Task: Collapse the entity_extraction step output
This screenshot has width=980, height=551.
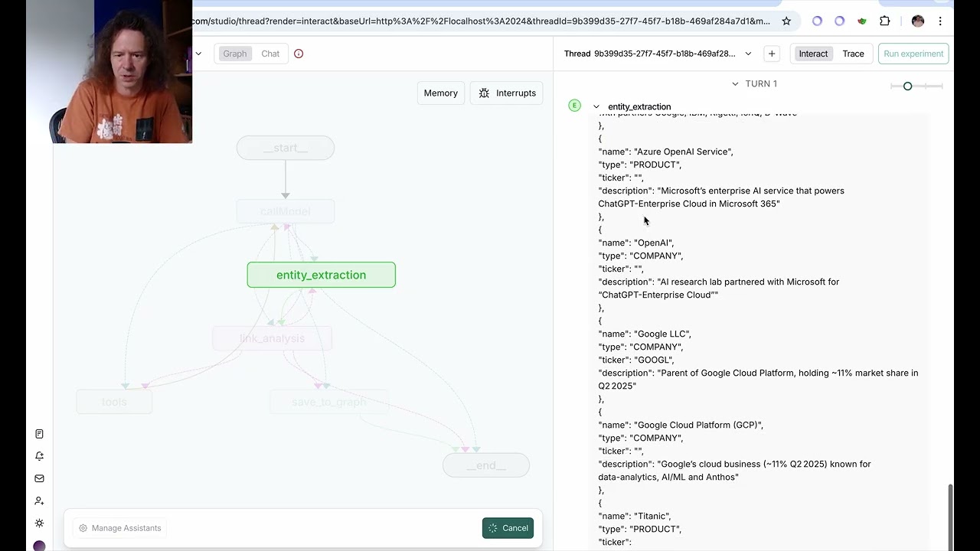Action: pyautogui.click(x=596, y=107)
